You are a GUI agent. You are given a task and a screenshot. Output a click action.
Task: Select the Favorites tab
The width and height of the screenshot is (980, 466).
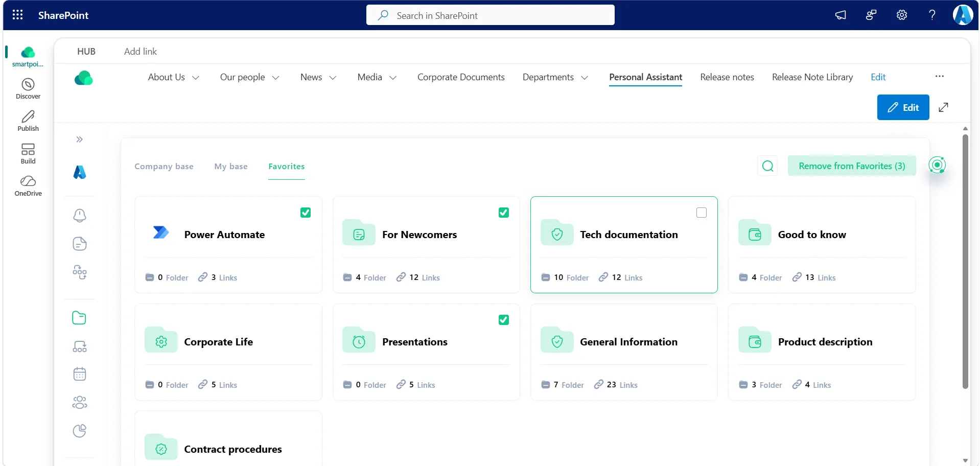point(287,166)
